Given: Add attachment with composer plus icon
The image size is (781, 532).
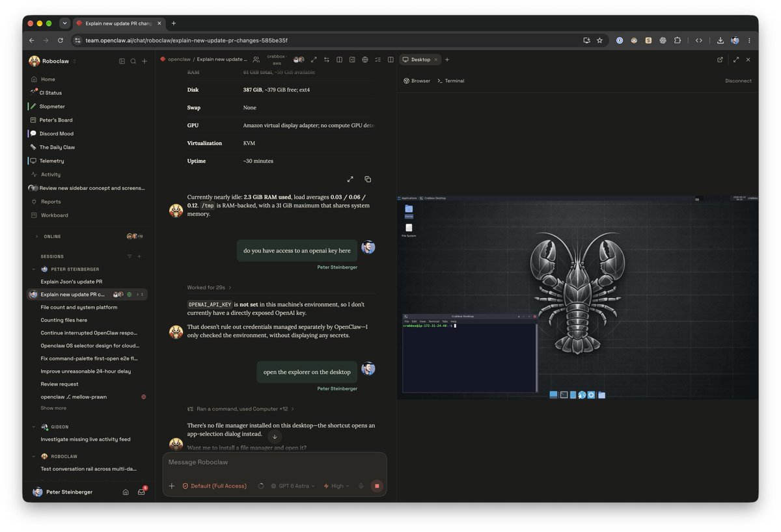Looking at the screenshot, I should tap(172, 486).
